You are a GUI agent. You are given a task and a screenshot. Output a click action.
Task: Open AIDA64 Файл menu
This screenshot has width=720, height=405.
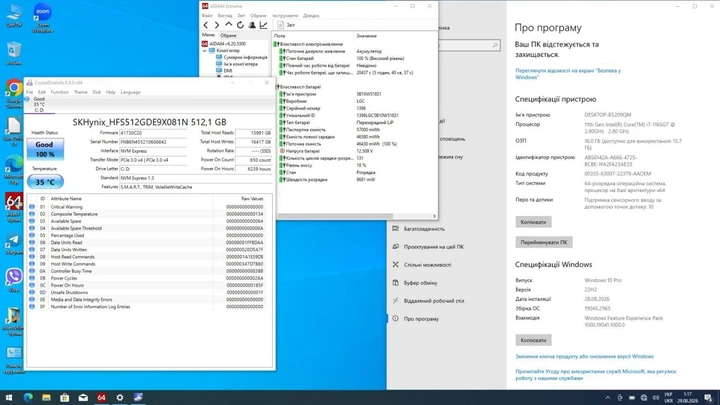click(207, 16)
